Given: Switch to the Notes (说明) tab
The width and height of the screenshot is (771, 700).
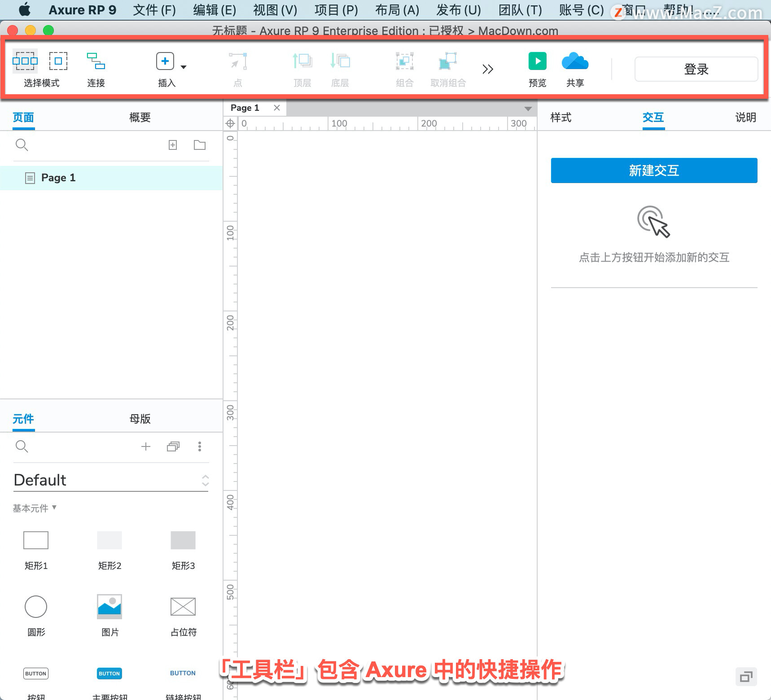Looking at the screenshot, I should [746, 118].
